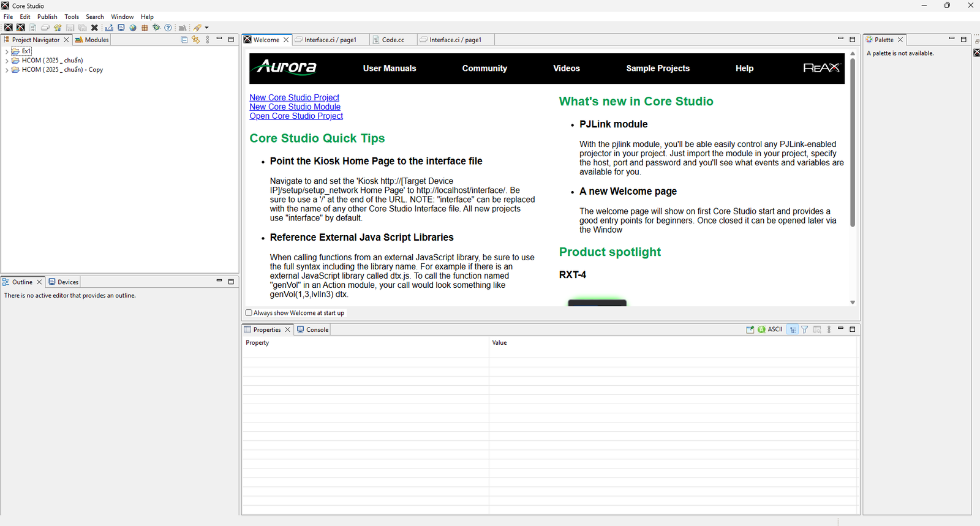
Task: Click the blue monitor toolbar icon
Action: coord(121,28)
